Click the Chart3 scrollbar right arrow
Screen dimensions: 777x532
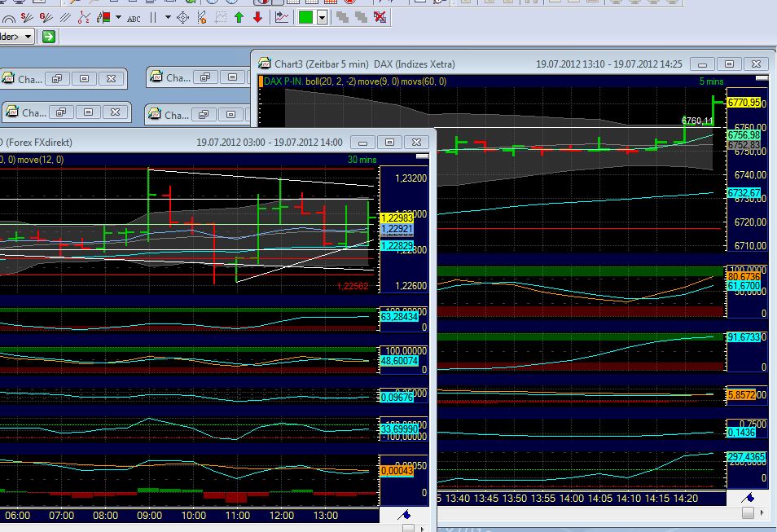pos(762,512)
